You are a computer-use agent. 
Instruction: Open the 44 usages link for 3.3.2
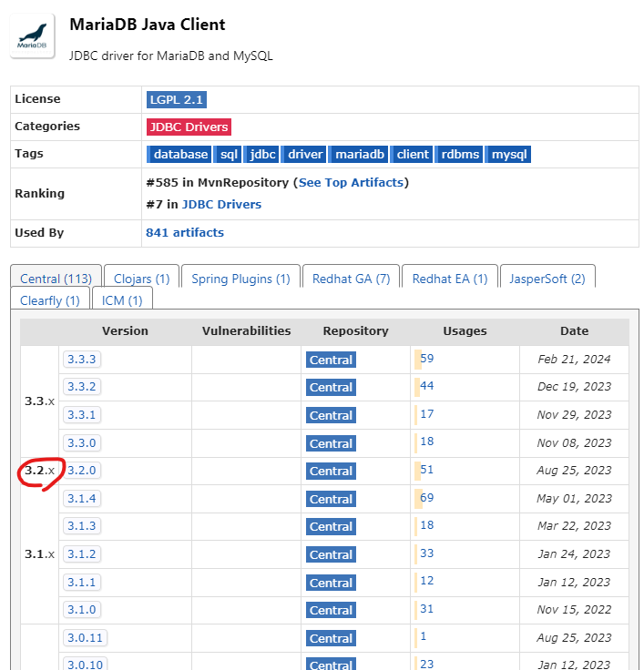427,385
